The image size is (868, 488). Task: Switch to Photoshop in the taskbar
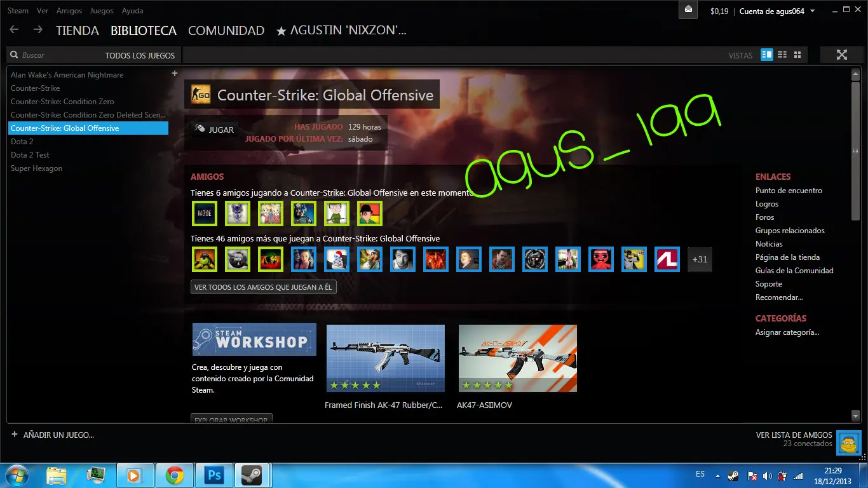click(214, 475)
